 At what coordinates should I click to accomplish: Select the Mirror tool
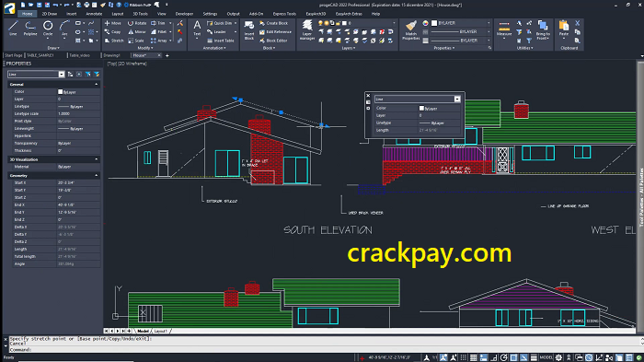(137, 31)
